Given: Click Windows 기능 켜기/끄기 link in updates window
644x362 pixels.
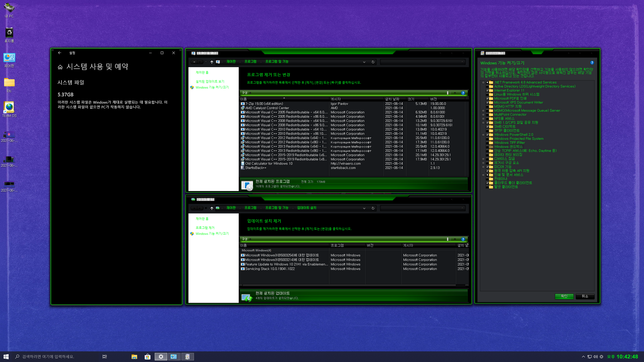Looking at the screenshot, I should click(212, 234).
